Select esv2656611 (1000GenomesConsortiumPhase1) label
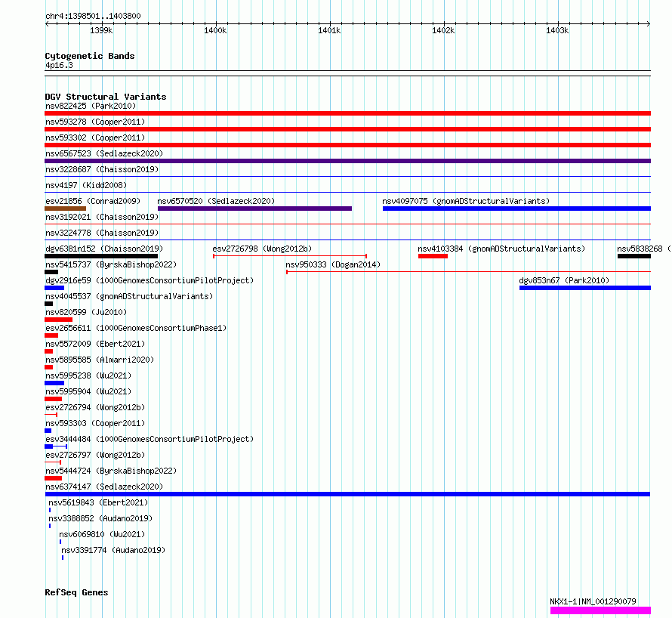672x618 pixels. click(x=136, y=328)
